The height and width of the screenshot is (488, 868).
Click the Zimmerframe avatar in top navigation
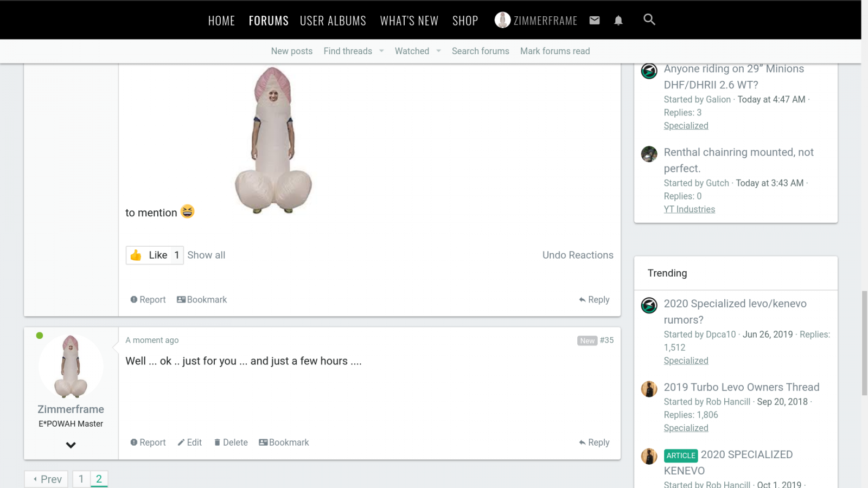pyautogui.click(x=502, y=20)
